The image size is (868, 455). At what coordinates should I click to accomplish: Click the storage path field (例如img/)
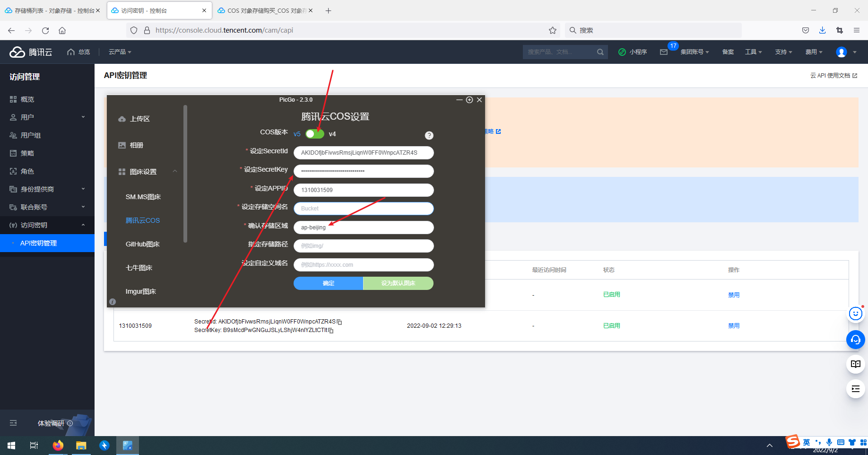tap(364, 246)
